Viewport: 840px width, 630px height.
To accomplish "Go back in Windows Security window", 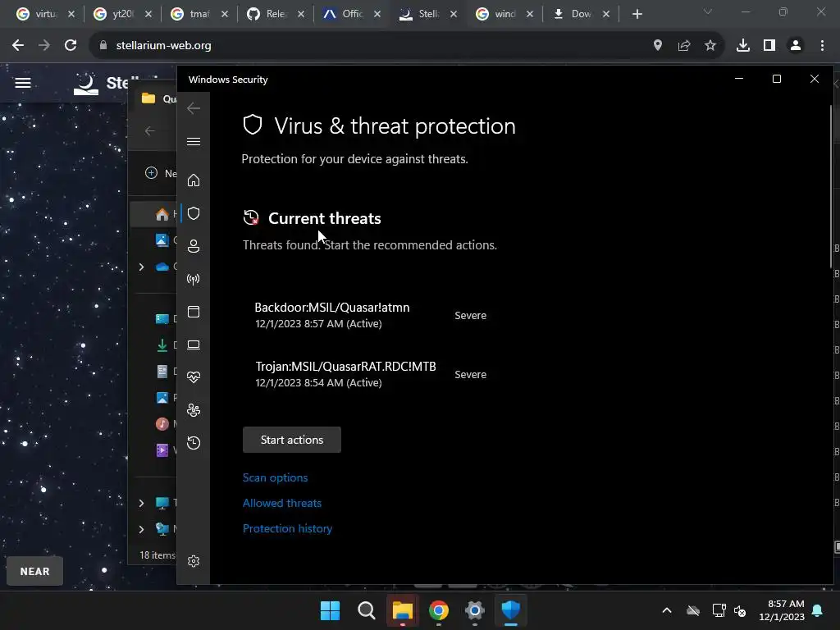I will tap(194, 108).
